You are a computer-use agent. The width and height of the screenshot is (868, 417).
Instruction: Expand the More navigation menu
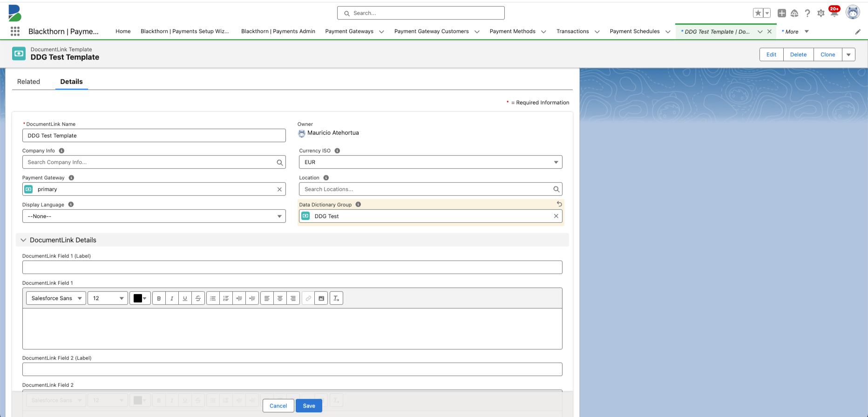(x=795, y=32)
